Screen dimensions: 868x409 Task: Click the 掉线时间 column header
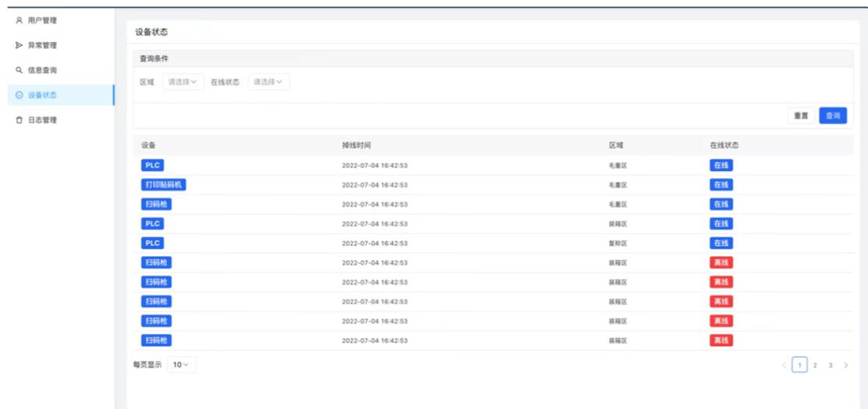[355, 145]
